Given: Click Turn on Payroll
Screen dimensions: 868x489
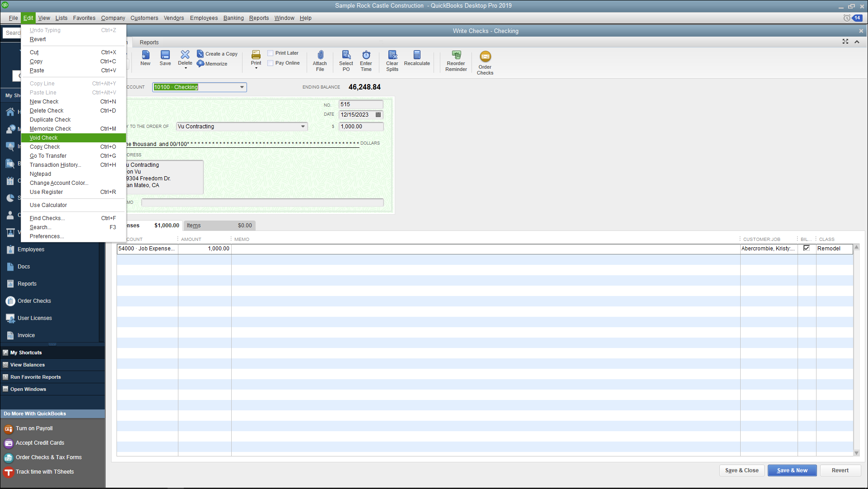Looking at the screenshot, I should (34, 428).
